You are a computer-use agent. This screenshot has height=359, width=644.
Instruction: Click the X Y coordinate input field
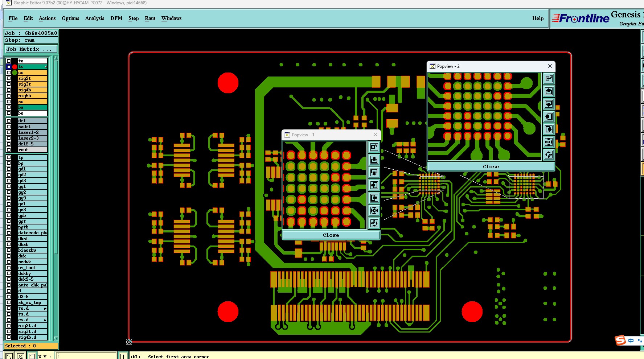coord(86,356)
